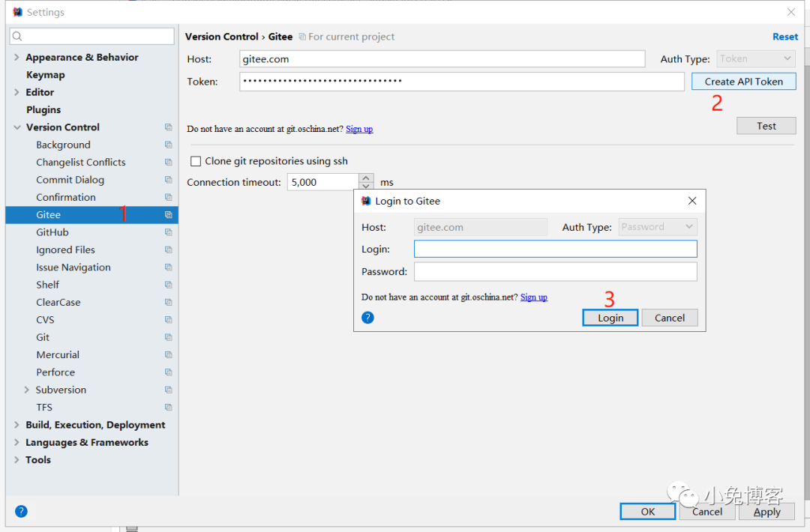Click project-scope icon beside CVS
Viewport: 810px width, 532px height.
169,320
